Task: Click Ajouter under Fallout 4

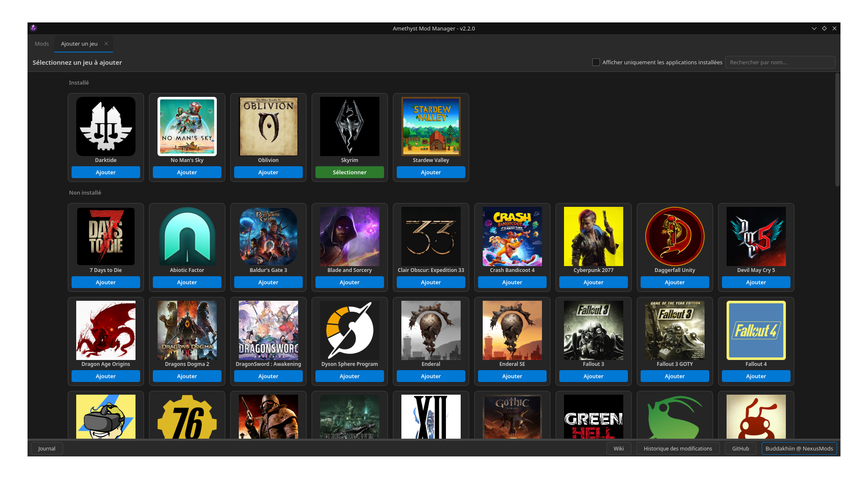Action: coord(756,376)
